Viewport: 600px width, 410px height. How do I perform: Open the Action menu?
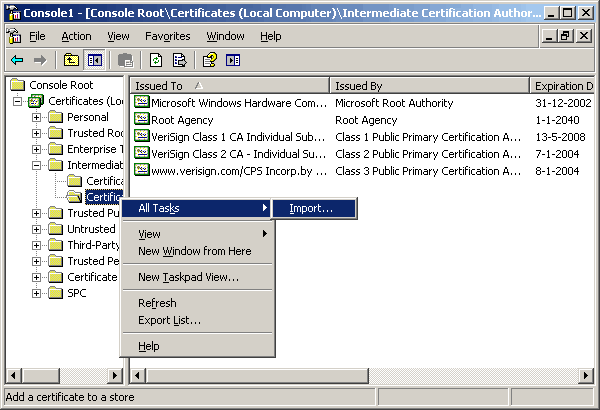point(76,36)
